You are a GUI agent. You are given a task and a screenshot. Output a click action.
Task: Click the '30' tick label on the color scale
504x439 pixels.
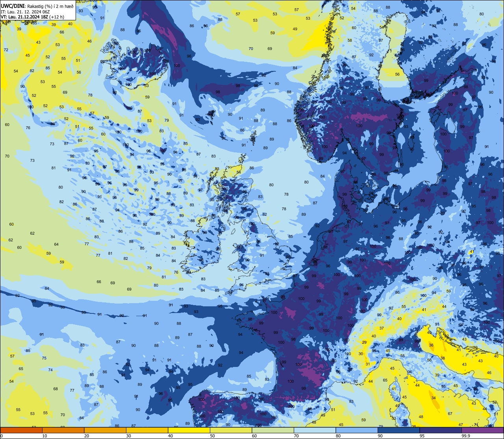(129, 436)
